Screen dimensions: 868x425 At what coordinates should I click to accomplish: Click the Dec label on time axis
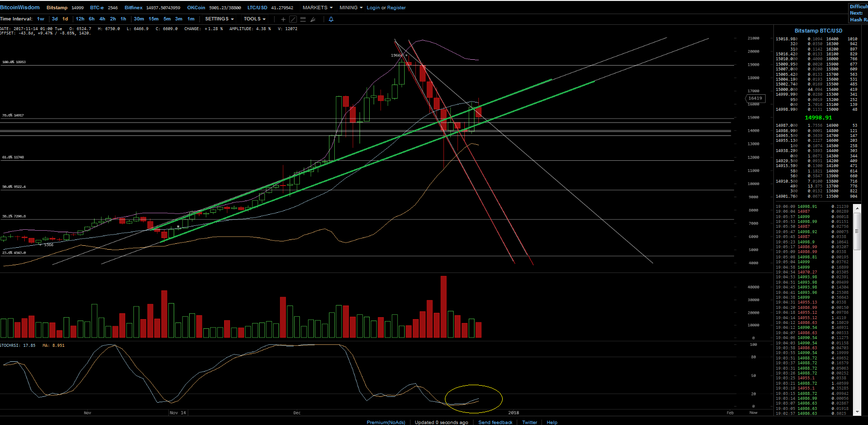coord(297,413)
